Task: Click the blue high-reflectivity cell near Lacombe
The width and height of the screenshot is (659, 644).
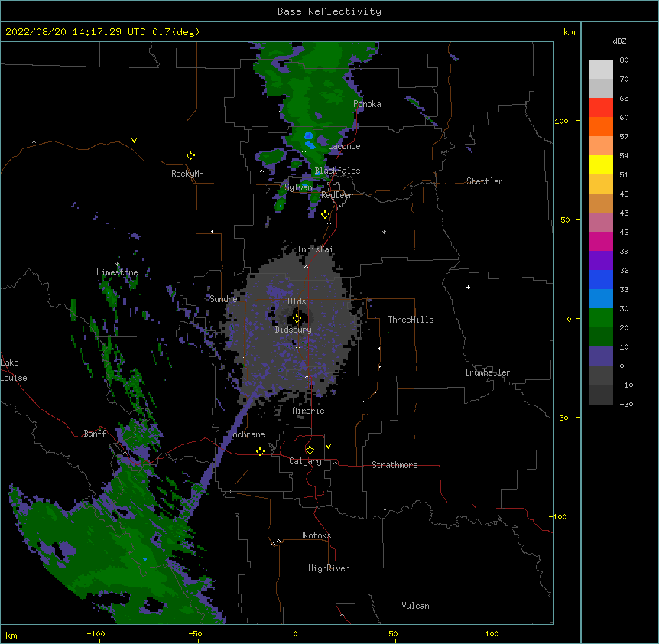Action: click(x=309, y=135)
